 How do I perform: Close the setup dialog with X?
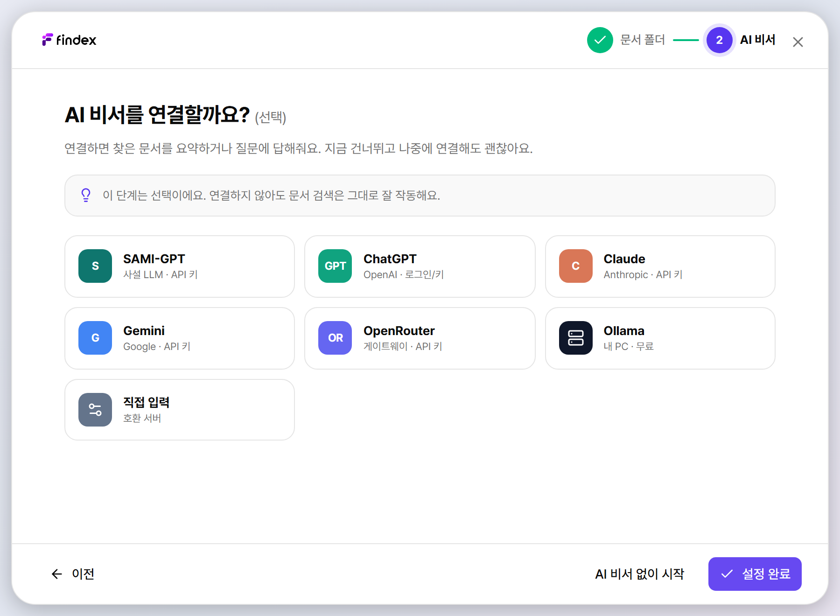798,42
